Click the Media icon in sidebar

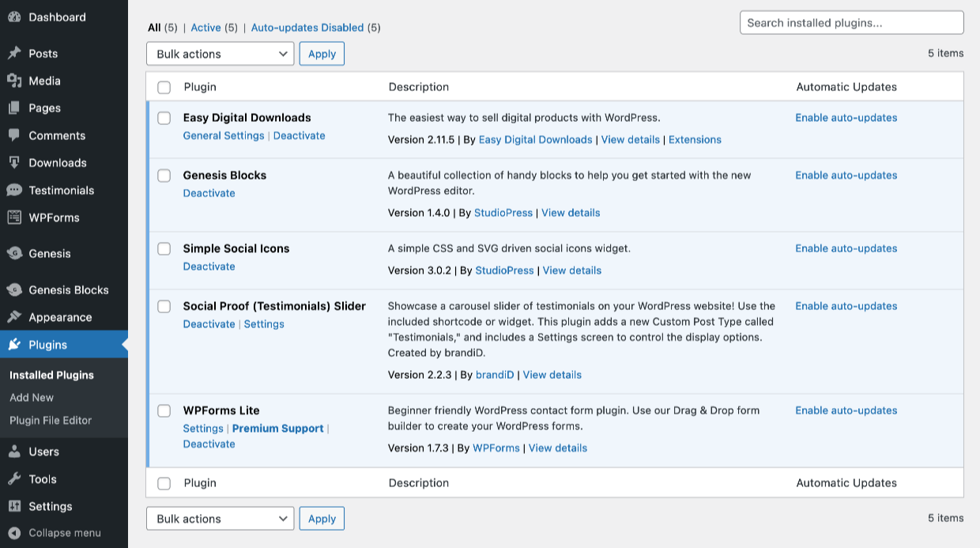click(14, 81)
